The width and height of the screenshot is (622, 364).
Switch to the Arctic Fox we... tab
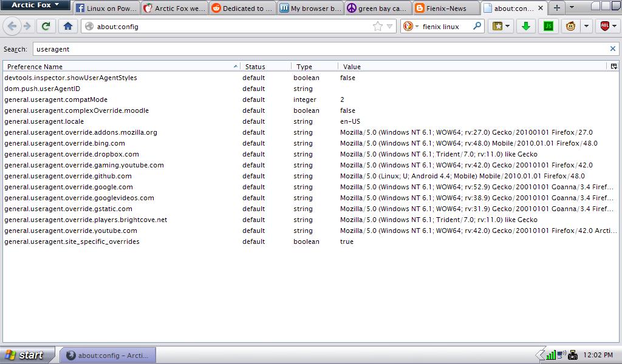(x=174, y=8)
